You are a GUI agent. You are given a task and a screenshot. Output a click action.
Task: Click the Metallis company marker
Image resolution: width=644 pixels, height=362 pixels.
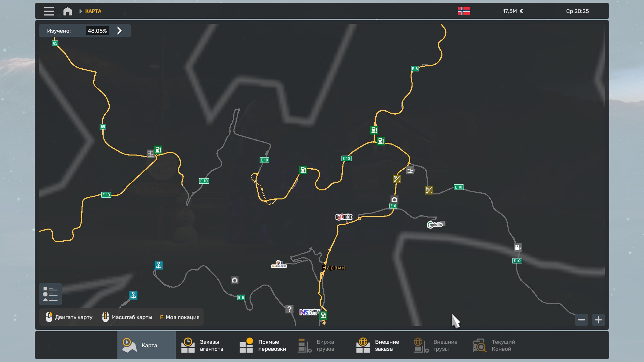[435, 225]
